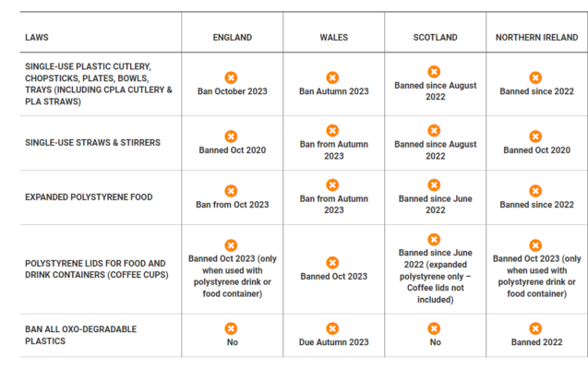588x369 pixels.
Task: Click the X icon above England's No in oxo-degradable row
Action: pyautogui.click(x=231, y=328)
